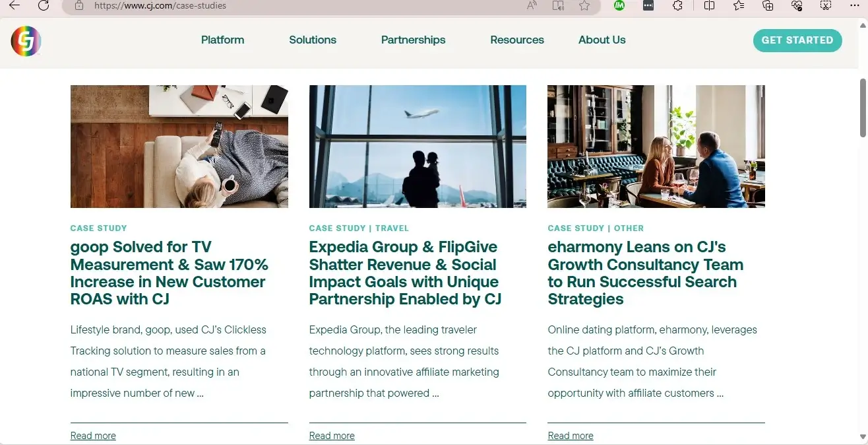
Task: Click eharmony summary starting 'Online dating platform'
Action: pyautogui.click(x=652, y=361)
